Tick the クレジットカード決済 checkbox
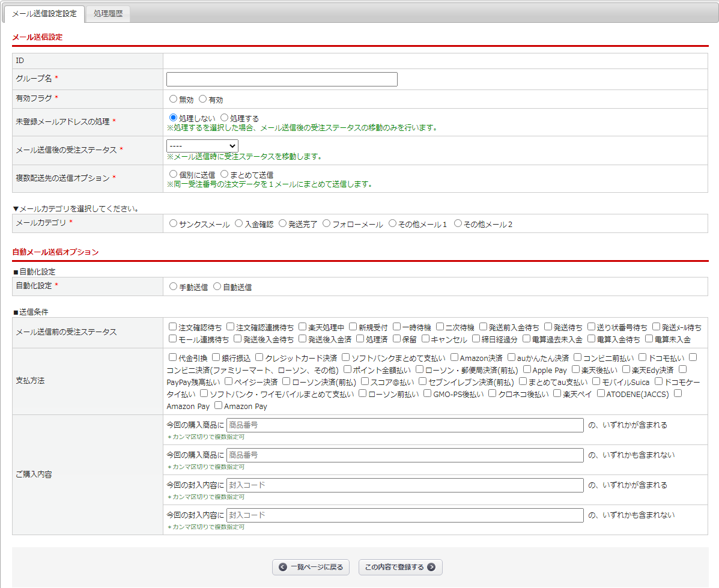This screenshot has width=719, height=588. (x=259, y=357)
